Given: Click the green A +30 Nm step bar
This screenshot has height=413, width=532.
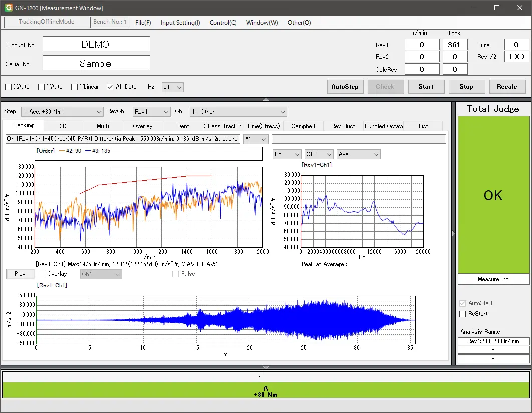Looking at the screenshot, I should click(266, 390).
